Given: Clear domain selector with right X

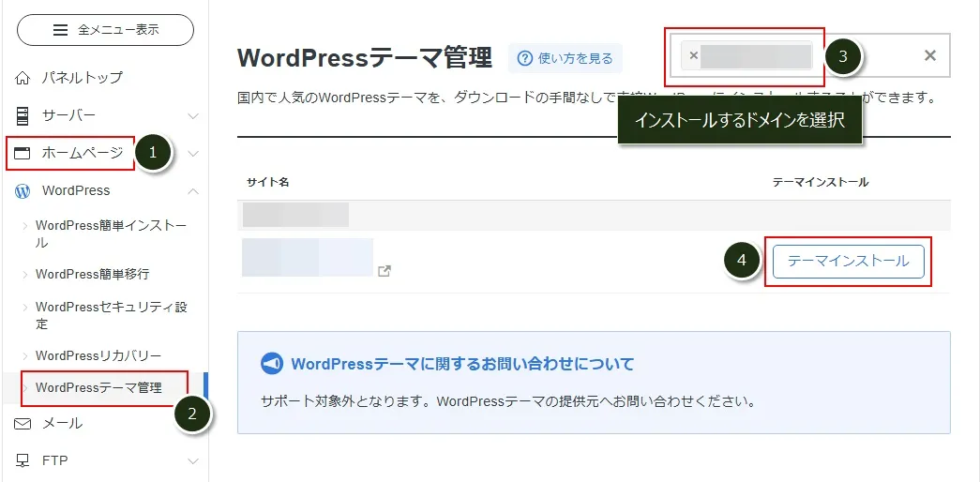Looking at the screenshot, I should coord(929,55).
